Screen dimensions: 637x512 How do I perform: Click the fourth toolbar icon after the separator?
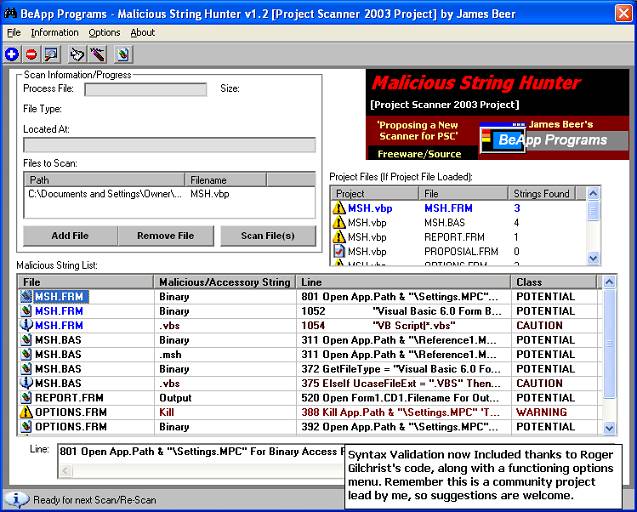point(77,54)
